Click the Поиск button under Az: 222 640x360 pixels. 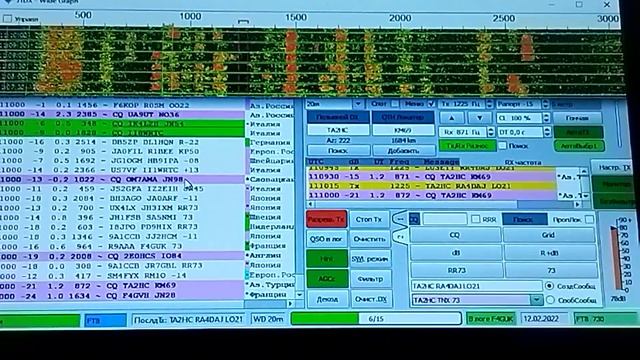point(338,151)
